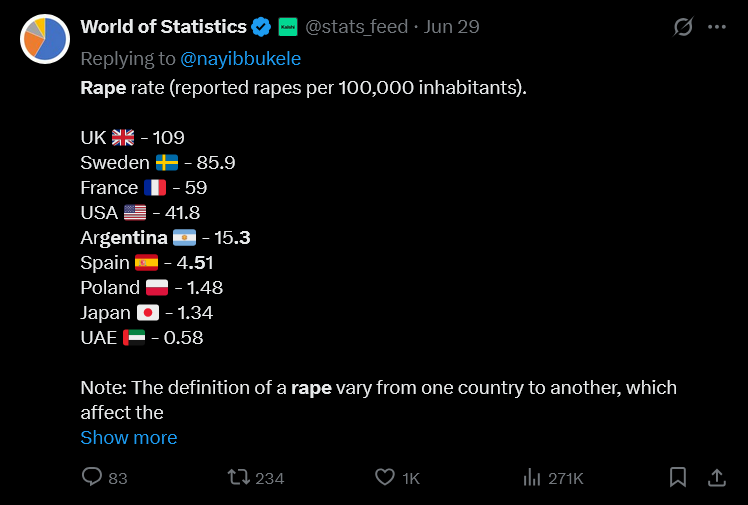Click the blue verified checkmark badge
748x505 pixels.
tap(261, 27)
